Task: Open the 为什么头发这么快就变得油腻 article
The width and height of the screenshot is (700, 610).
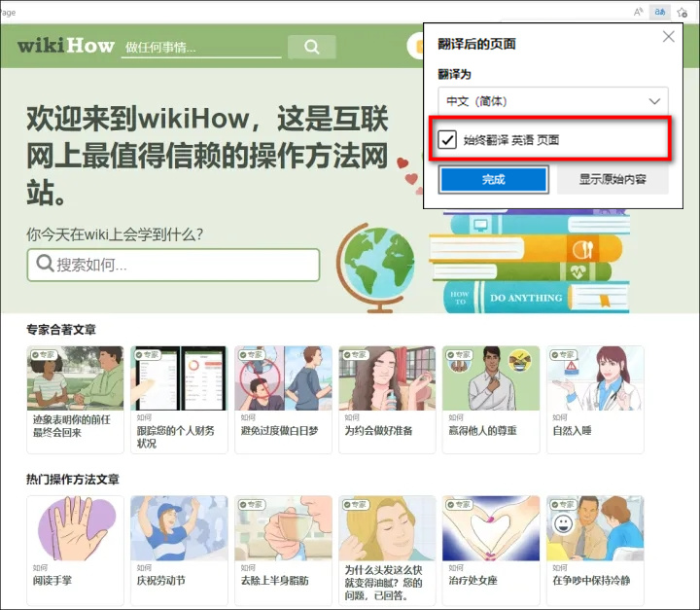Action: pos(387,550)
